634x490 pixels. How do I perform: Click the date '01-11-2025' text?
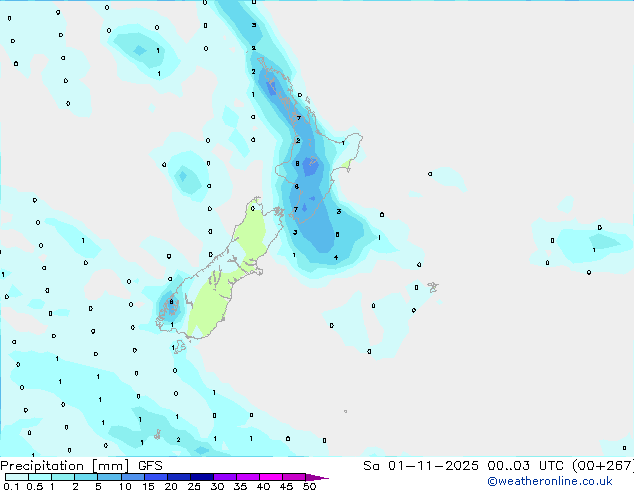pyautogui.click(x=433, y=466)
